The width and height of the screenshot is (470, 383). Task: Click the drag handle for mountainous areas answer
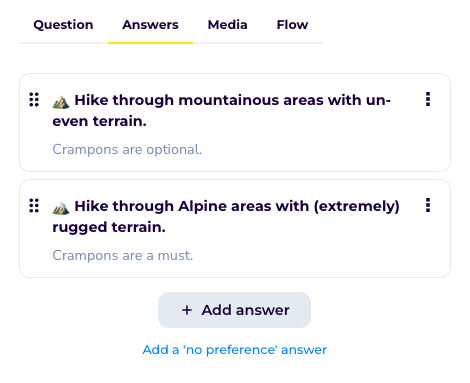[34, 100]
